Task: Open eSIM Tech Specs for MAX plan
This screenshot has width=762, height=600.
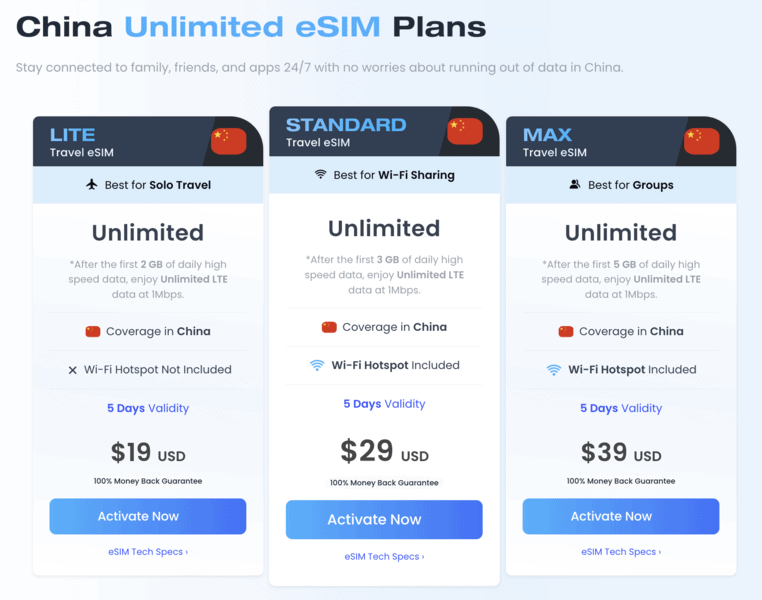Action: click(621, 552)
